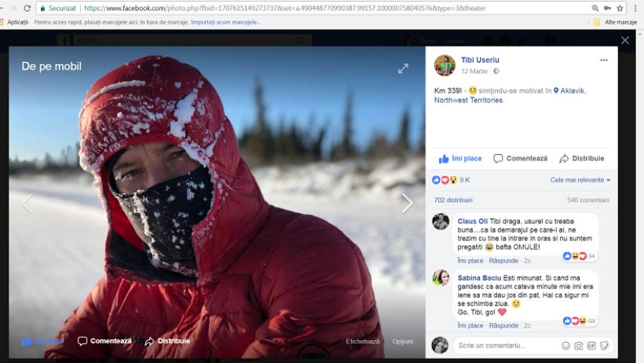The height and width of the screenshot is (363, 644).
Task: Go to the next photo arrow
Action: (x=407, y=203)
